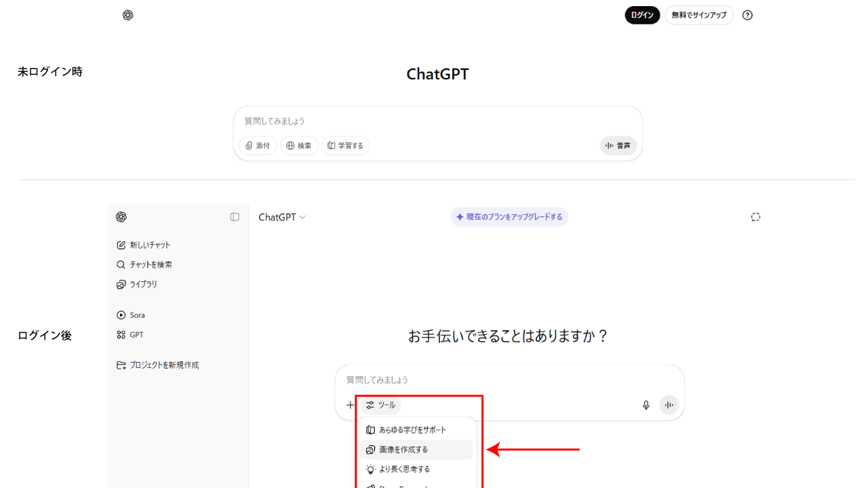Open GPT in the sidebar

[130, 335]
